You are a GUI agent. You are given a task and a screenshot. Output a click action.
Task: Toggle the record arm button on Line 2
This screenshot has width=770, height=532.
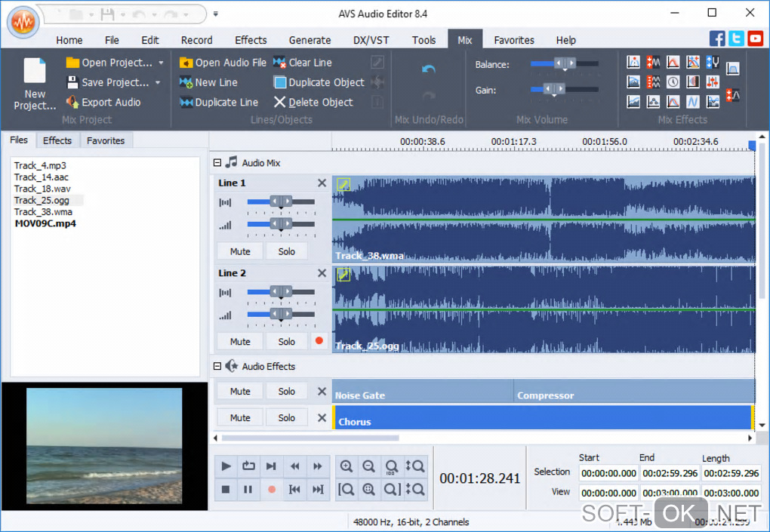[x=319, y=341]
